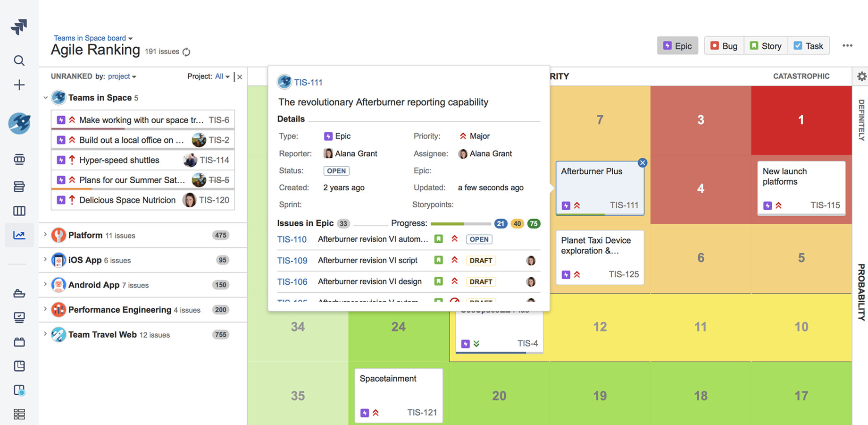
Task: Open the more options ellipsis menu
Action: [847, 45]
